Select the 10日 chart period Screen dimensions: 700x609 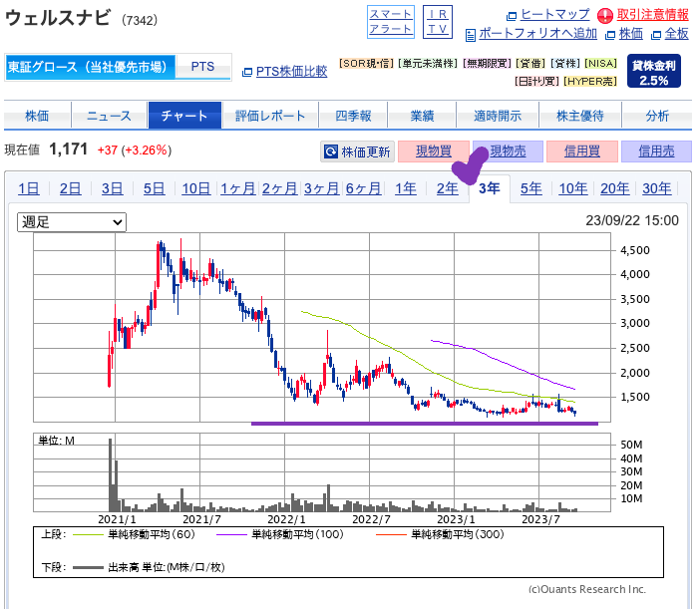click(x=196, y=188)
